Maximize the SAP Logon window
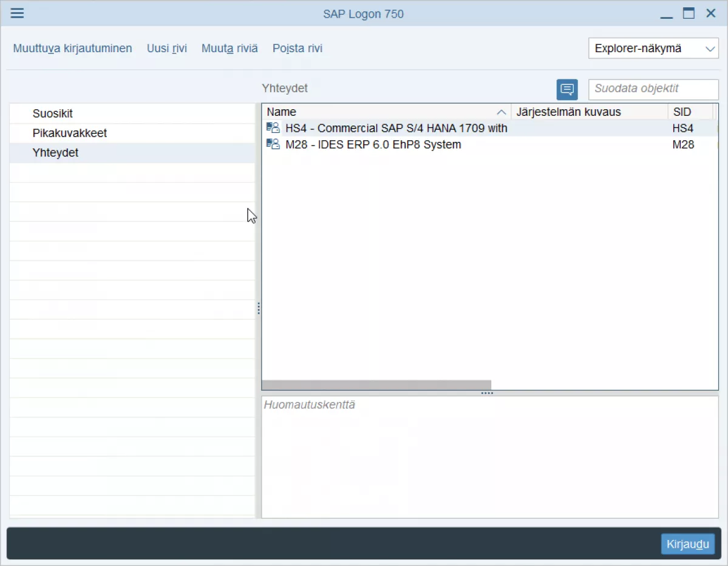728x566 pixels. click(x=689, y=13)
